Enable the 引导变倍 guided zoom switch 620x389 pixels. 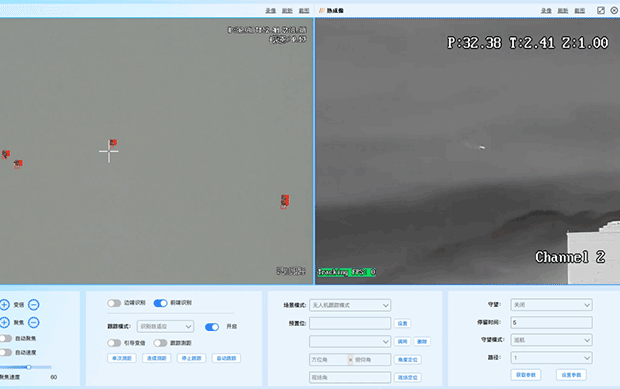(x=114, y=343)
